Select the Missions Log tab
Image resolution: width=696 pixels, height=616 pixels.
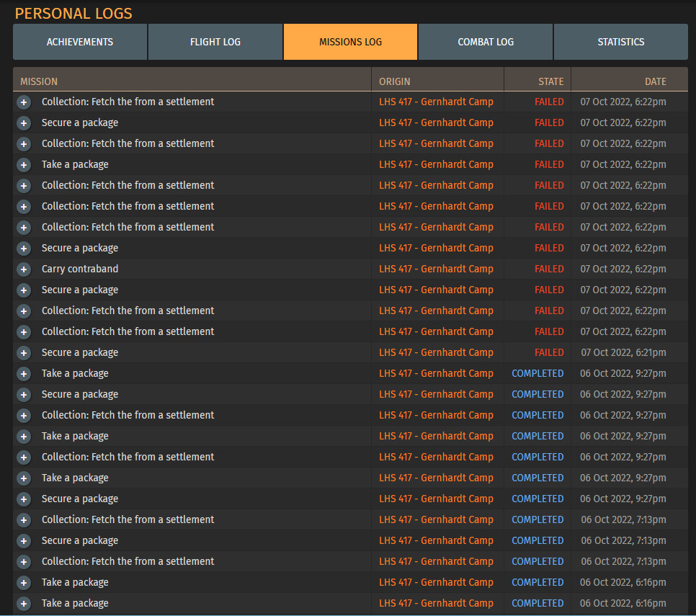click(350, 42)
